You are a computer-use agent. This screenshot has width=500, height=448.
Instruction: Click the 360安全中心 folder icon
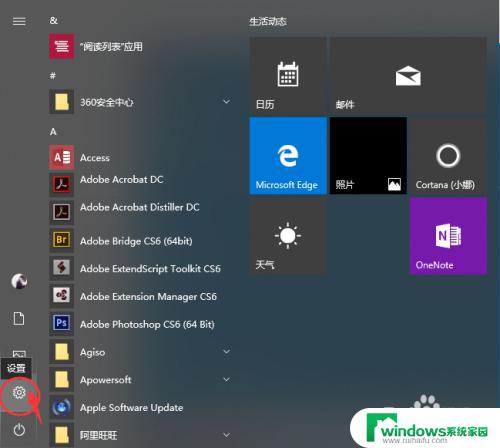[x=62, y=102]
